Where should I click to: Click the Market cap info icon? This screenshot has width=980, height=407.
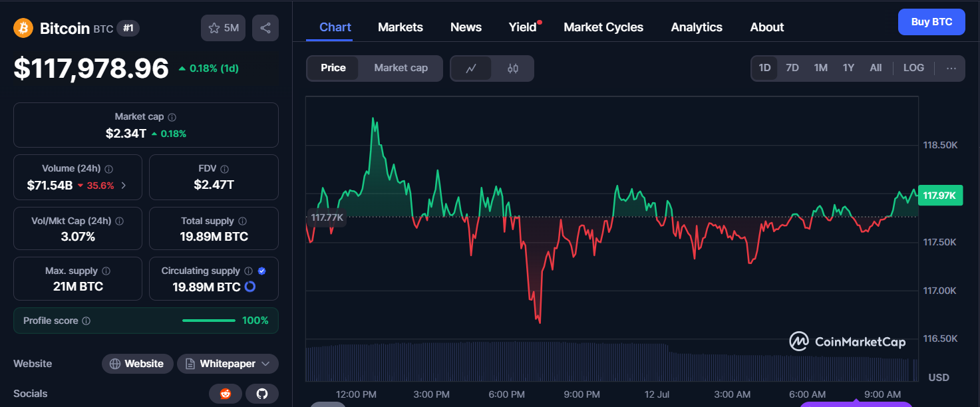pyautogui.click(x=172, y=117)
